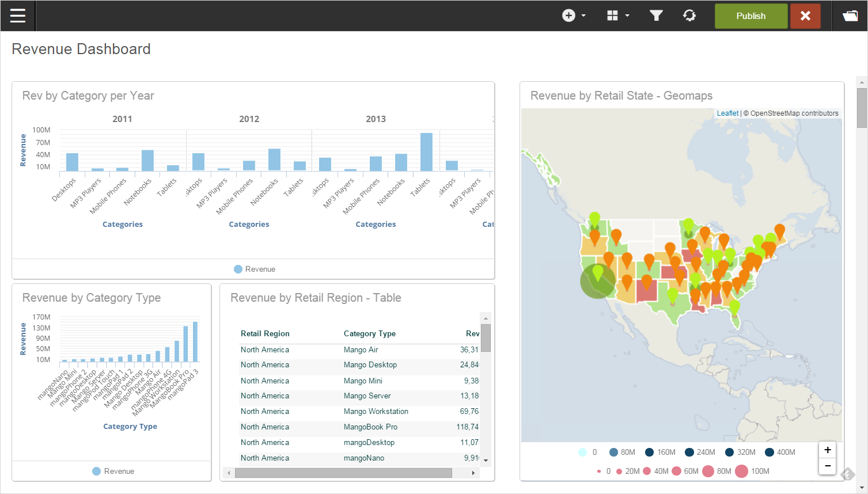868x494 pixels.
Task: Click the red close X button
Action: 805,16
